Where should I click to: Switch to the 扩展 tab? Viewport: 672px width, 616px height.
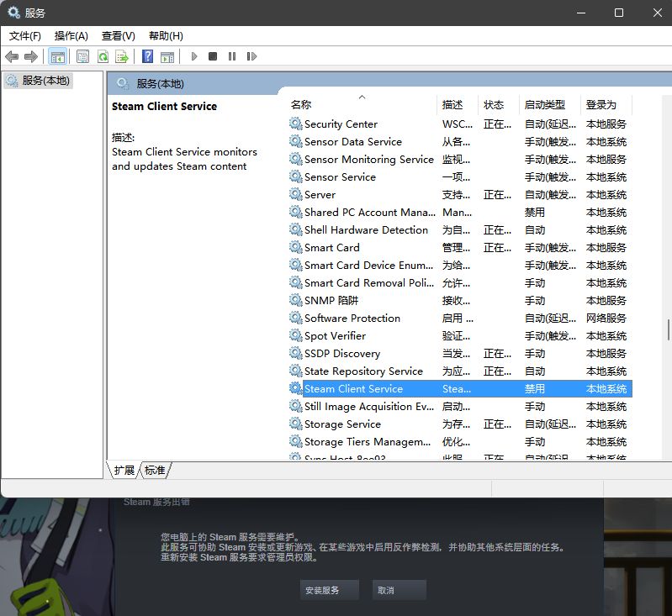124,471
